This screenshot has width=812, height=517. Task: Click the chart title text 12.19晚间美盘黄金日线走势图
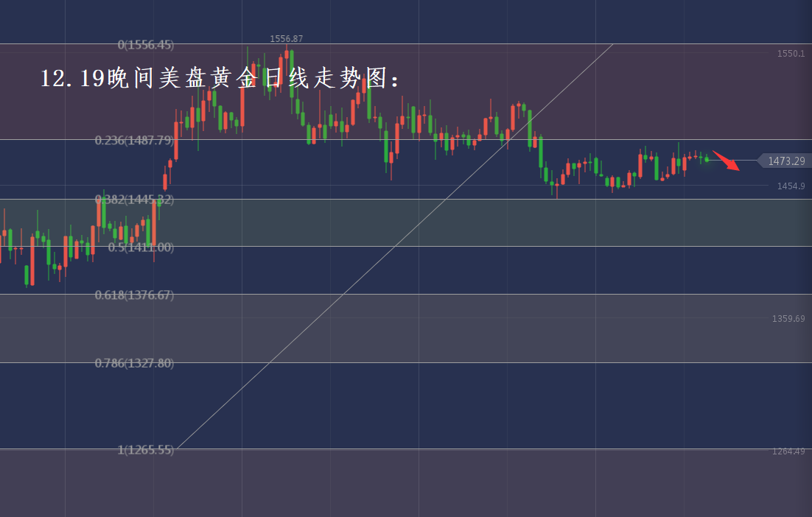(x=221, y=78)
